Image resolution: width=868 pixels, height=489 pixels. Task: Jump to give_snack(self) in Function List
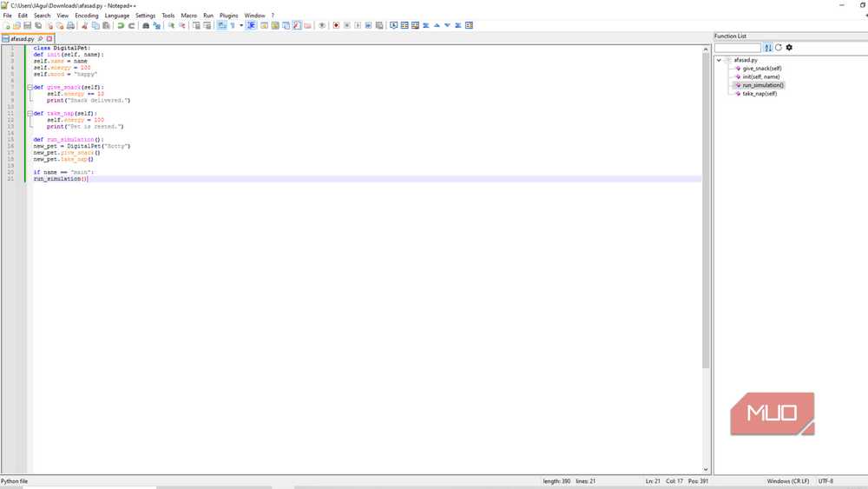coord(762,69)
